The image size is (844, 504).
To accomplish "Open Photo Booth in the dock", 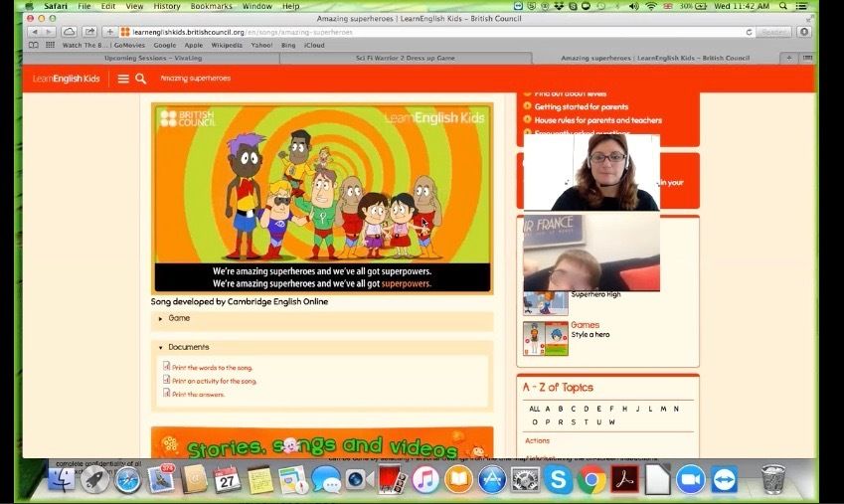I will 393,479.
